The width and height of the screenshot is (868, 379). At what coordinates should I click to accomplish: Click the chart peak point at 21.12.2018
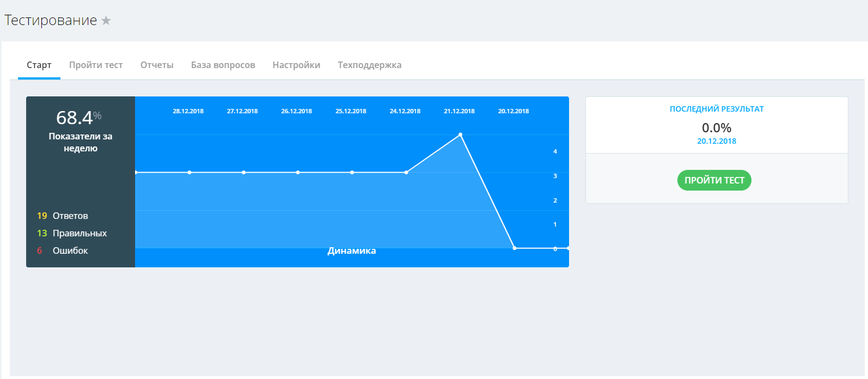click(x=461, y=135)
